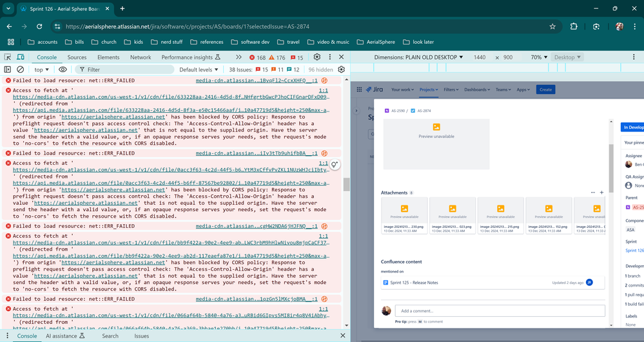Switch to AI assistance drawer tab
Viewport: 644px width, 342px height.
coord(65,336)
